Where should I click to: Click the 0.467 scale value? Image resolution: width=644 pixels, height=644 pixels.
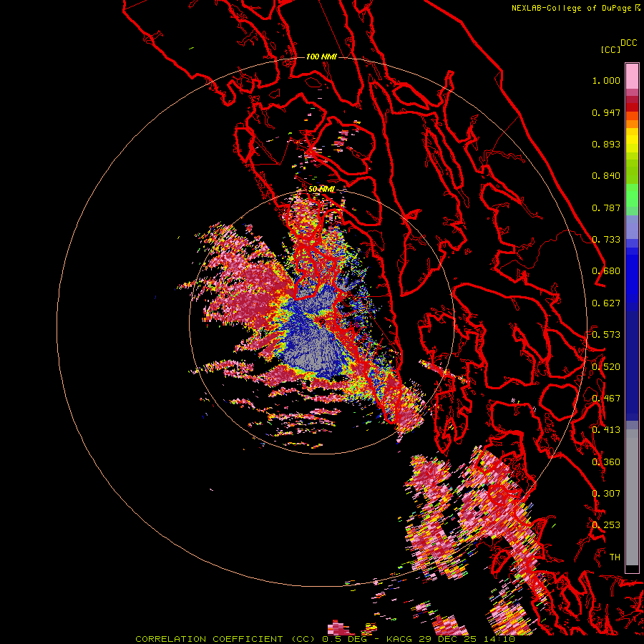pos(606,399)
